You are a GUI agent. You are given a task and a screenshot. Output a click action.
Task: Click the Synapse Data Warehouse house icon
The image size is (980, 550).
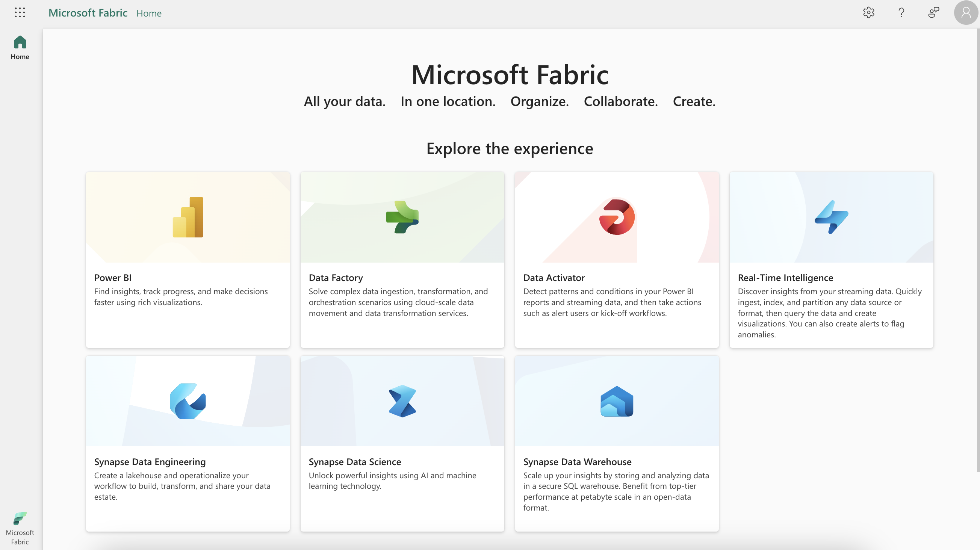(617, 401)
